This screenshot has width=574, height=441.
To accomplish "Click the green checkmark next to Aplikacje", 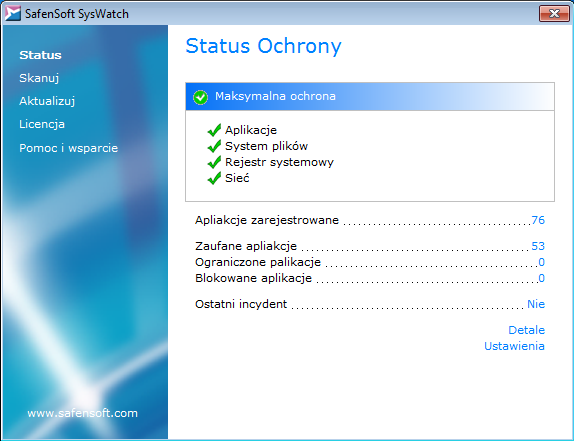I will point(214,130).
